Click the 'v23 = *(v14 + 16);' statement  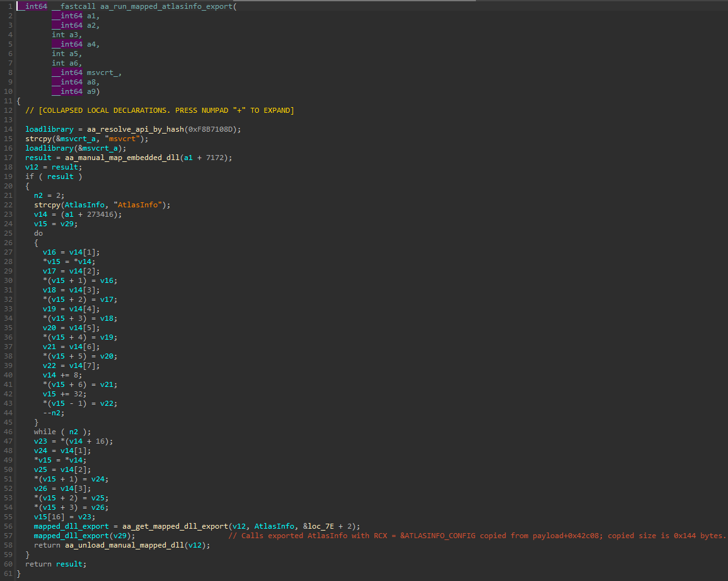(73, 441)
